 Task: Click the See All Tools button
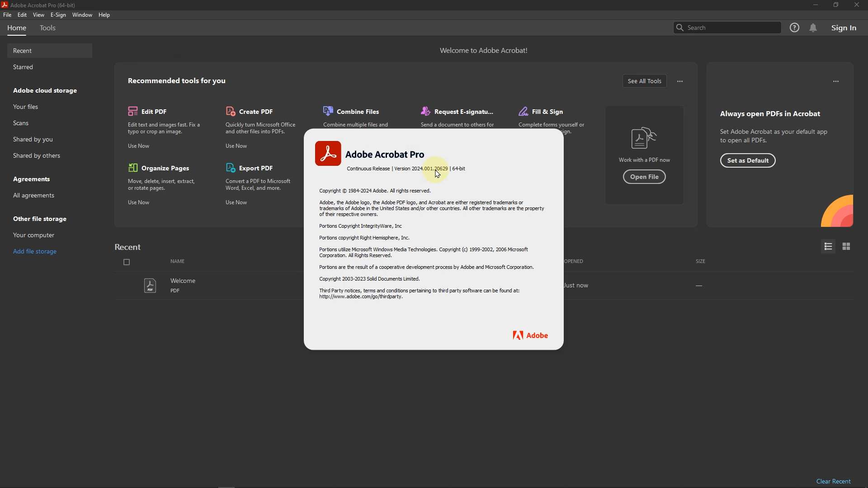[644, 81]
